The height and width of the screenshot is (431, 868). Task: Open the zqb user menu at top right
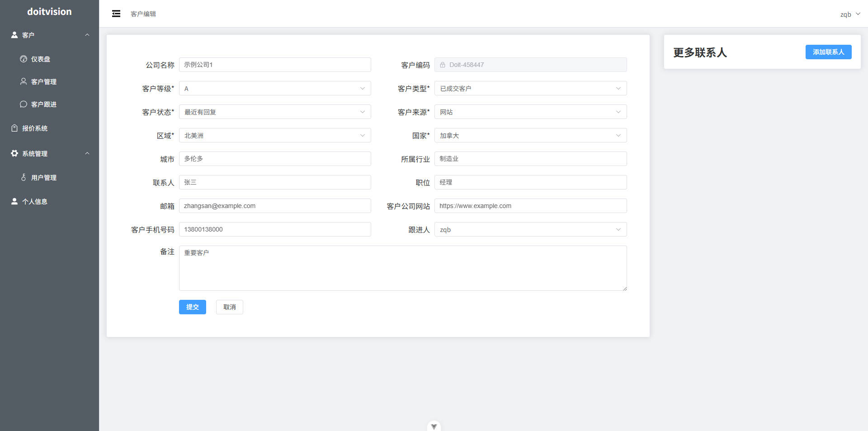(x=850, y=14)
